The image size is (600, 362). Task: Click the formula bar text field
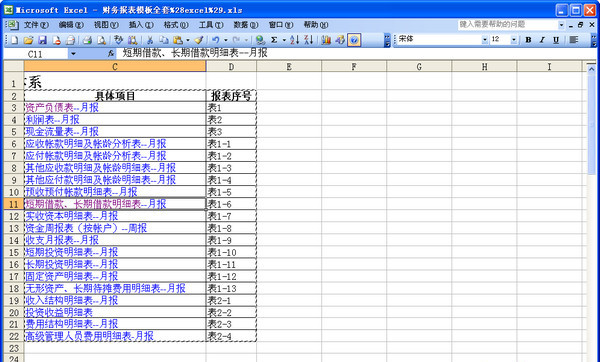point(356,53)
